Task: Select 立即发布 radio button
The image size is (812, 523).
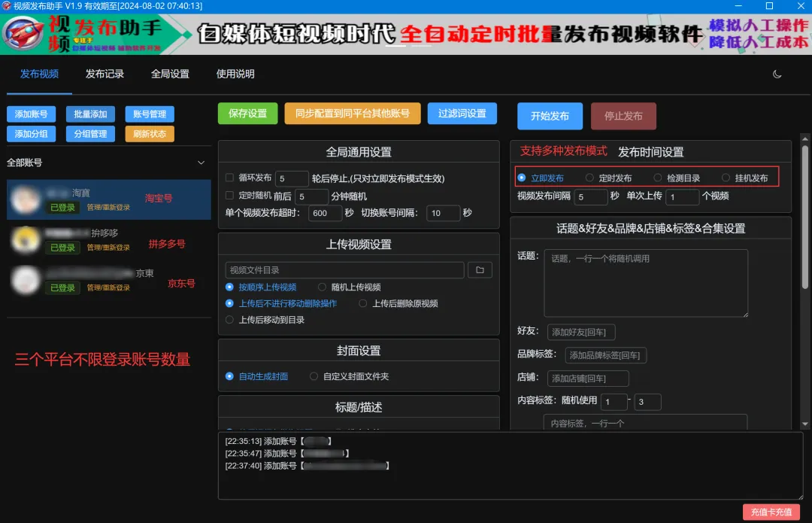Action: tap(522, 178)
